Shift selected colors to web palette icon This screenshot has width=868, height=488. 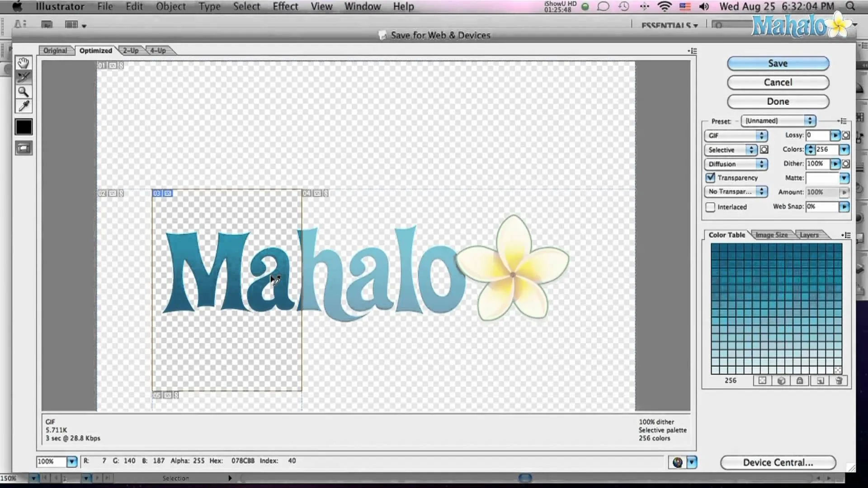[x=781, y=380]
